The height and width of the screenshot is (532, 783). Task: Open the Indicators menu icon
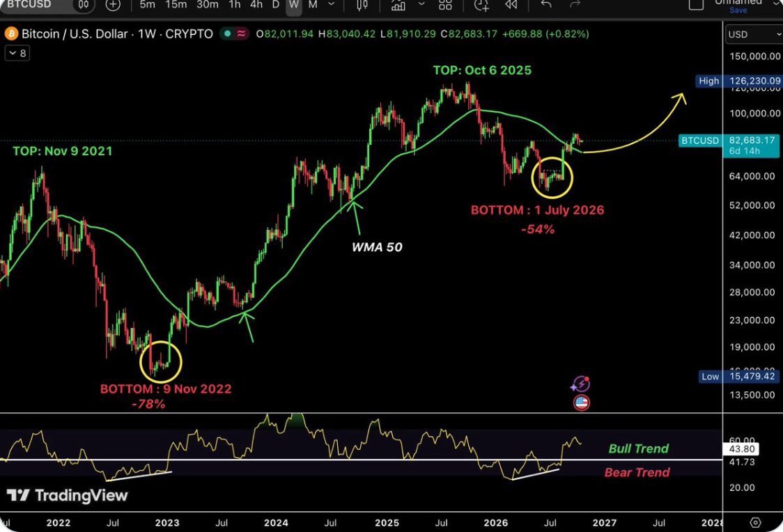point(398,5)
